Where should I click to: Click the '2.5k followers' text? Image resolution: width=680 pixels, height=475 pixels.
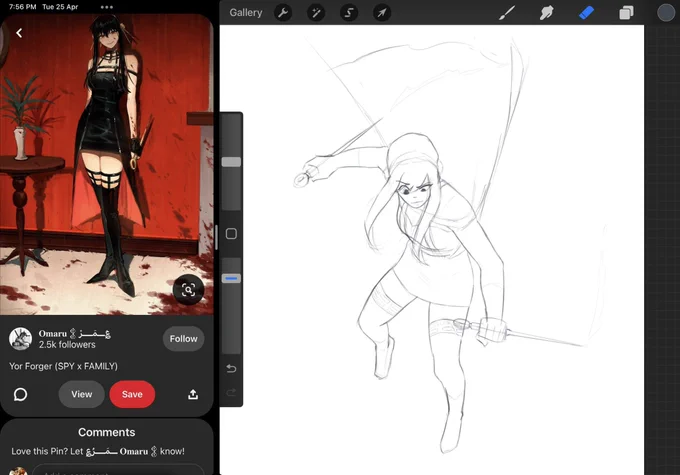67,345
